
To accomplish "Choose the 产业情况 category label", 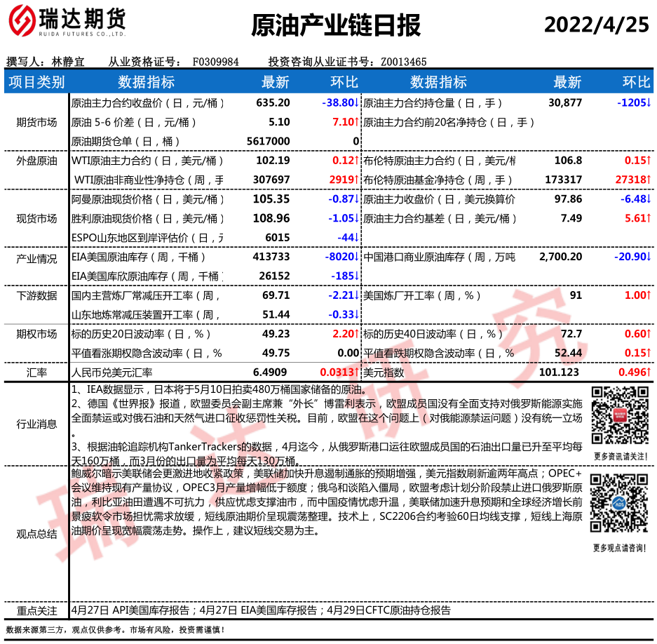I will (x=36, y=258).
